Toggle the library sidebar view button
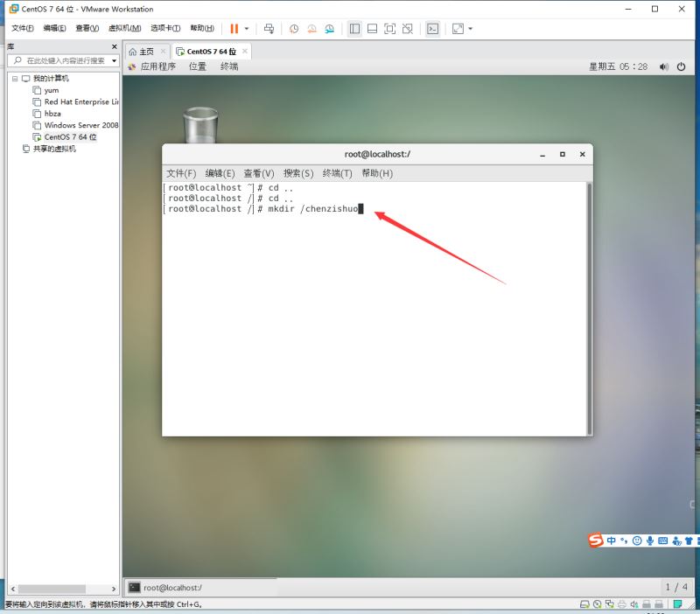 point(354,29)
